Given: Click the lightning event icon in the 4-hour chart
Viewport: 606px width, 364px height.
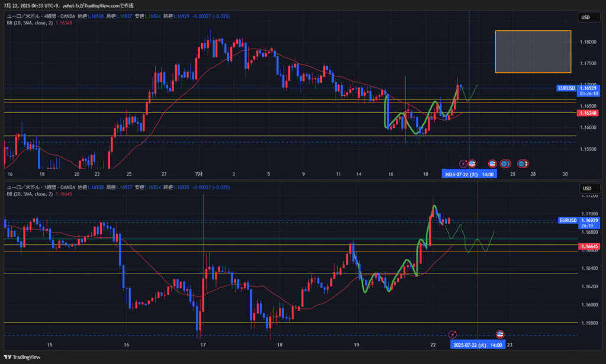Looking at the screenshot, I should (x=463, y=164).
